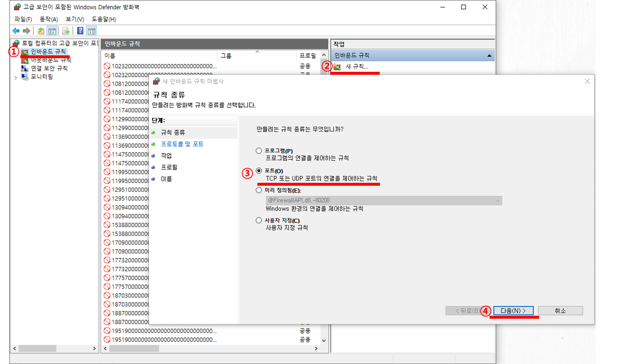Screen dimensions: 640x364
Task: Choose the 사용자 지정(C) radio option
Action: pyautogui.click(x=259, y=220)
